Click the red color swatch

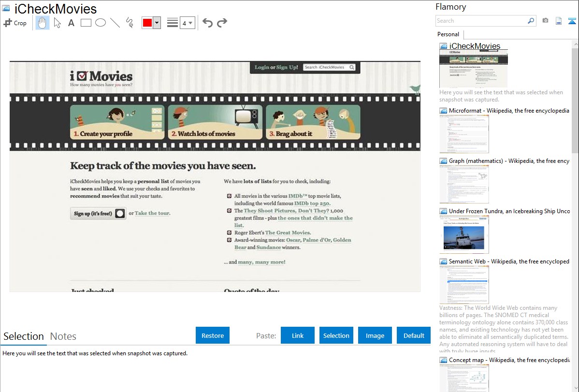point(147,23)
